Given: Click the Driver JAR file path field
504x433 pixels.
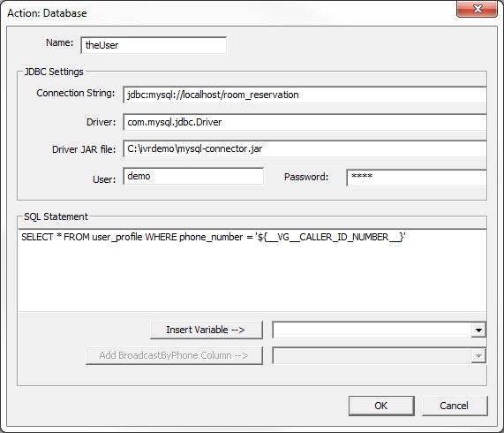Looking at the screenshot, I should pyautogui.click(x=305, y=149).
